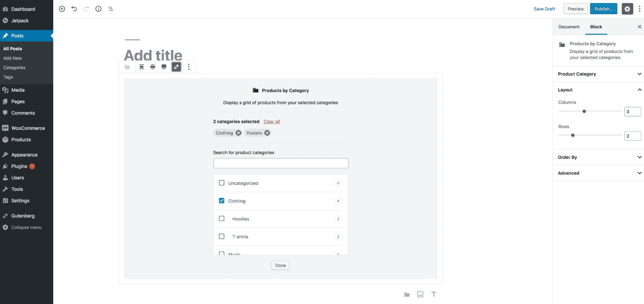644x304 pixels.
Task: Remove the Posters category tag
Action: 267,133
